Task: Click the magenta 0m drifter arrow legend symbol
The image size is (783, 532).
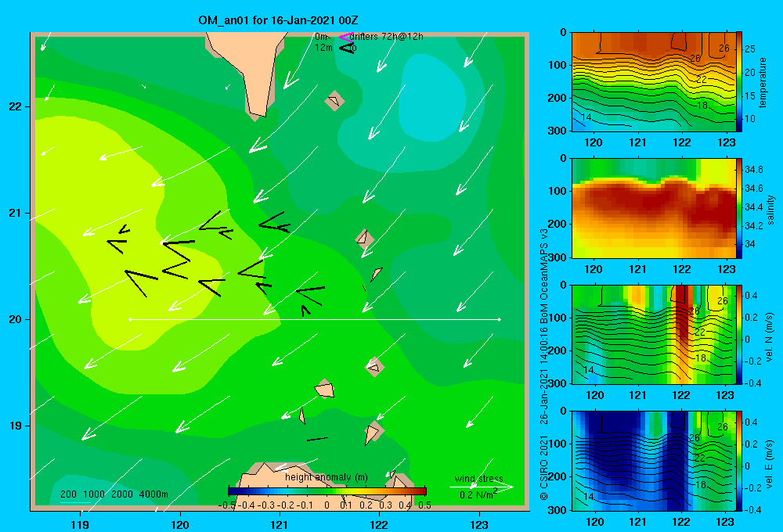Action: tap(345, 37)
